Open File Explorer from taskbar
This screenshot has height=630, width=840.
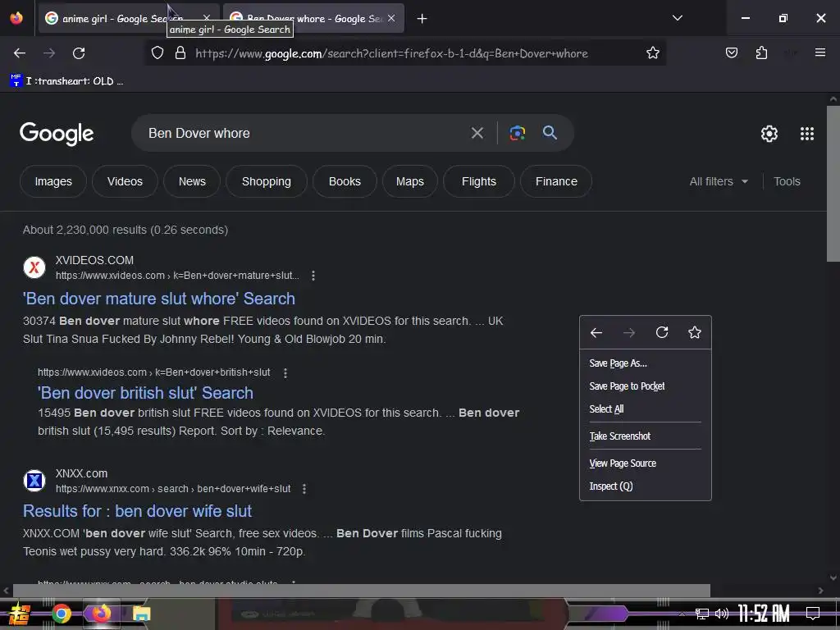click(x=141, y=614)
